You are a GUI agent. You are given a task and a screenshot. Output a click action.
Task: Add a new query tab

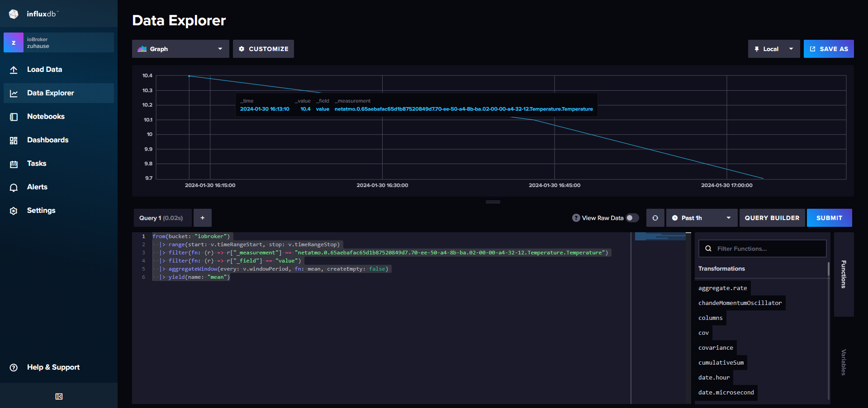pos(203,218)
